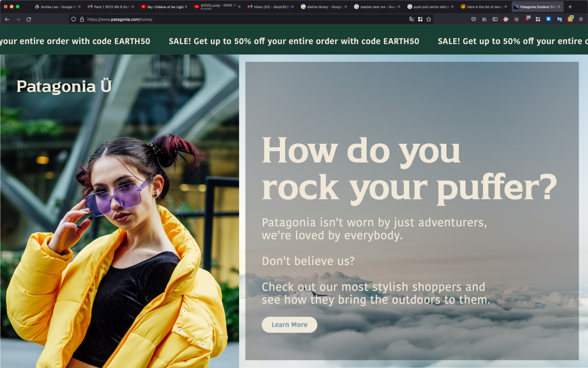The width and height of the screenshot is (588, 368).
Task: Bookmark this page with the star icon
Action: click(428, 19)
